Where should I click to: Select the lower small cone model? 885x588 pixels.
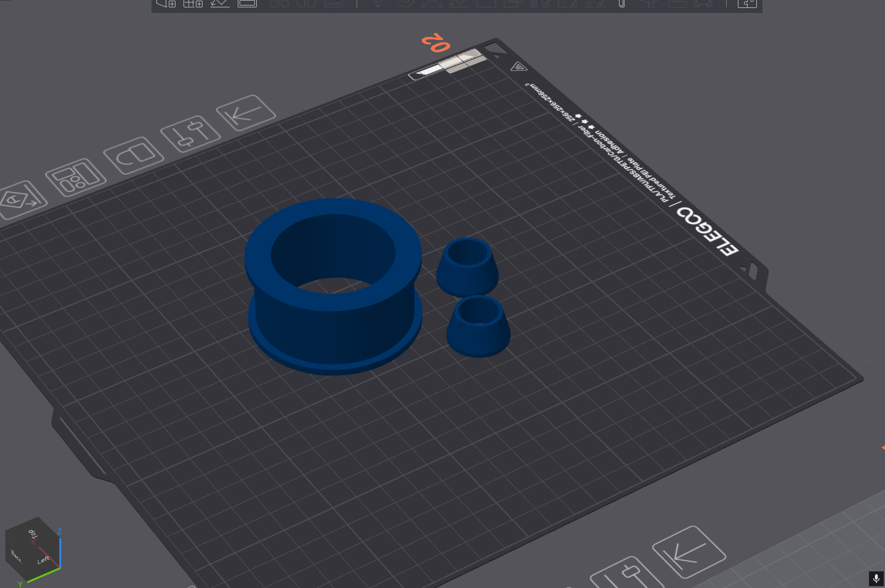(479, 326)
